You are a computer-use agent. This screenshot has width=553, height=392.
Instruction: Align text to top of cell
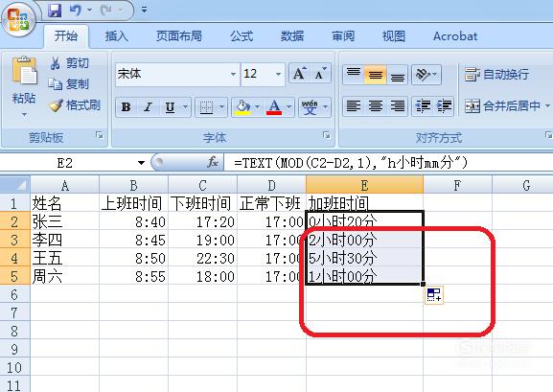[x=354, y=74]
